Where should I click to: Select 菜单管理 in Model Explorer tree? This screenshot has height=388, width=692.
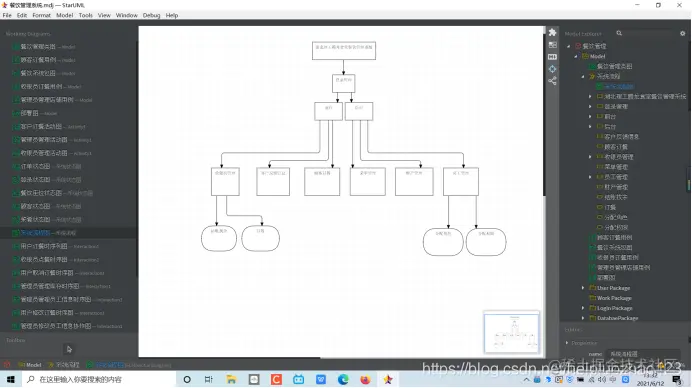point(616,167)
